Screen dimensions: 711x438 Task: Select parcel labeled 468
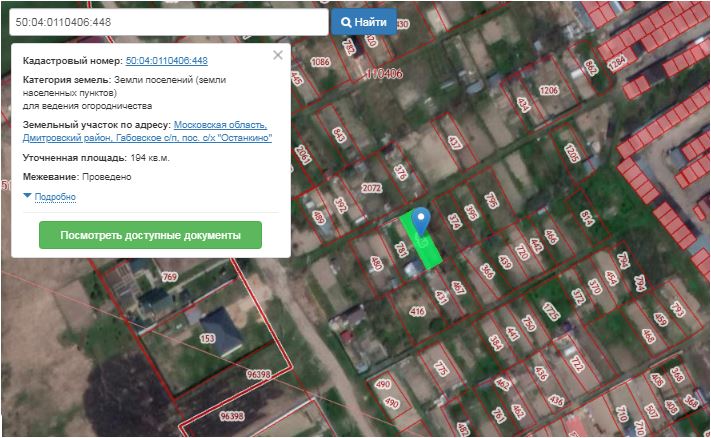click(x=648, y=336)
